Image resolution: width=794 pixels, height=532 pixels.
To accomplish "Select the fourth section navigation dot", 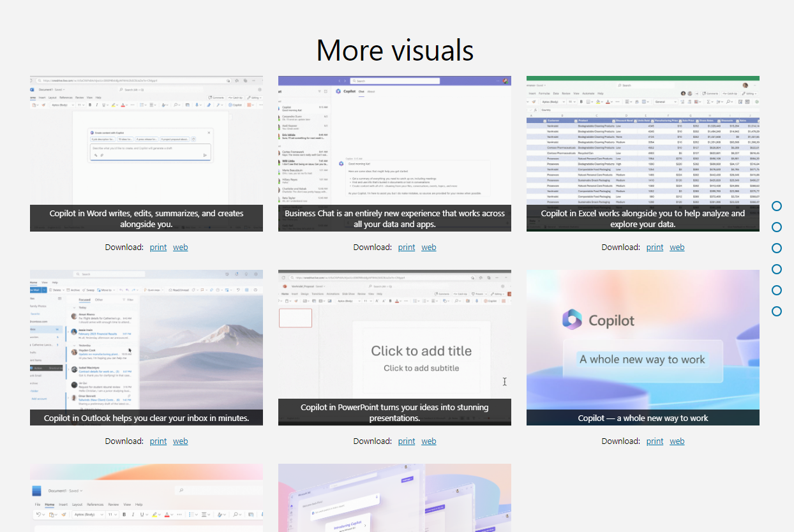I will 777,269.
